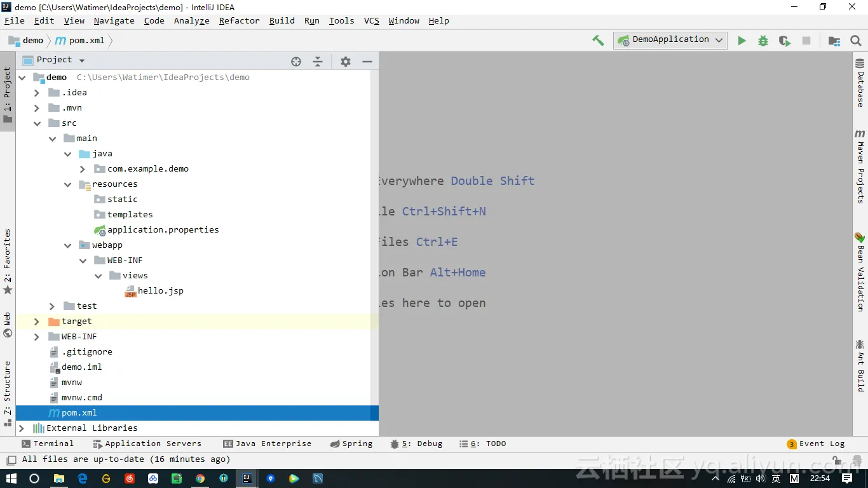The height and width of the screenshot is (488, 868).
Task: Click the IntelliJ IDEA taskbar icon
Action: click(247, 478)
